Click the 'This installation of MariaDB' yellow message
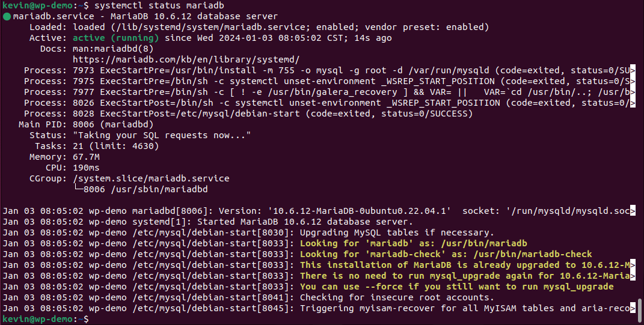The width and height of the screenshot is (644, 325). click(x=465, y=265)
